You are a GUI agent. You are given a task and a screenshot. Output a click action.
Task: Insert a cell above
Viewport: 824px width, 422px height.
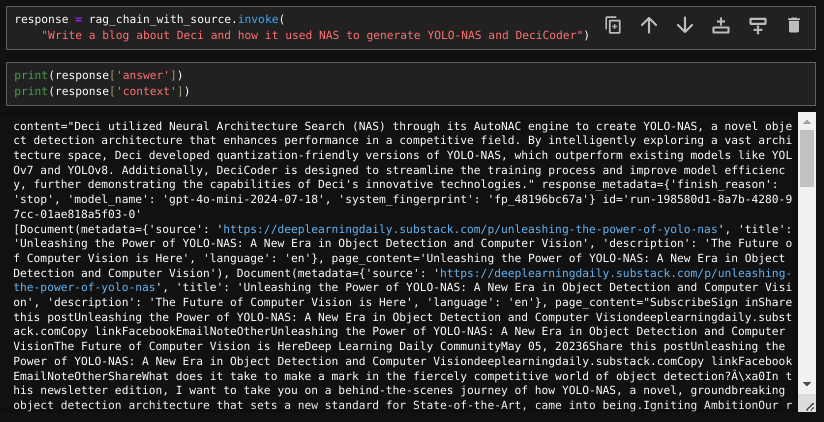pos(722,25)
